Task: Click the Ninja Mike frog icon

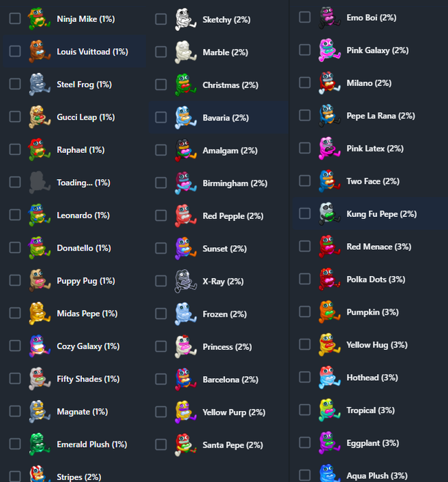Action: (39, 19)
